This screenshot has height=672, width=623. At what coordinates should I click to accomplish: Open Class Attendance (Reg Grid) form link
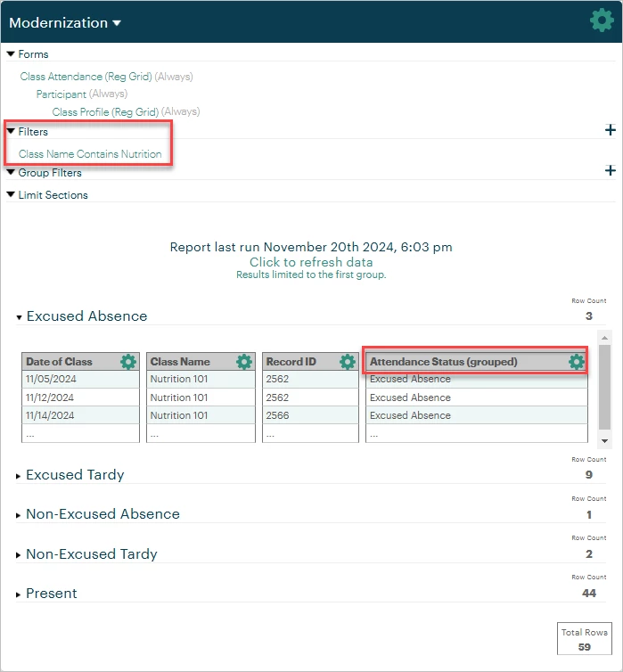[x=86, y=77]
